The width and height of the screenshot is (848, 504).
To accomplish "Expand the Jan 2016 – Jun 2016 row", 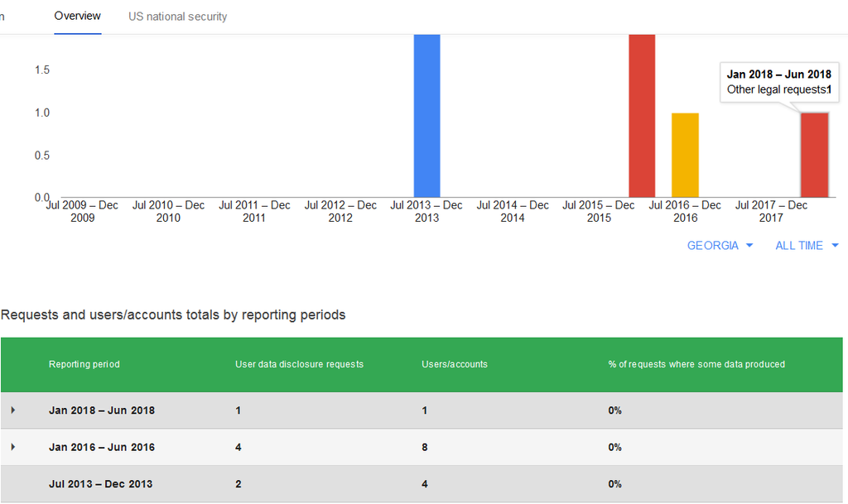I will pos(13,447).
